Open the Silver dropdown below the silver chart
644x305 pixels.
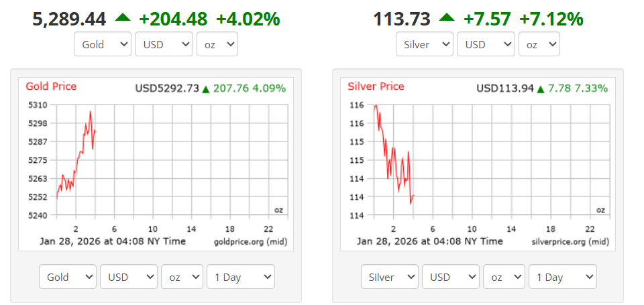pos(390,277)
